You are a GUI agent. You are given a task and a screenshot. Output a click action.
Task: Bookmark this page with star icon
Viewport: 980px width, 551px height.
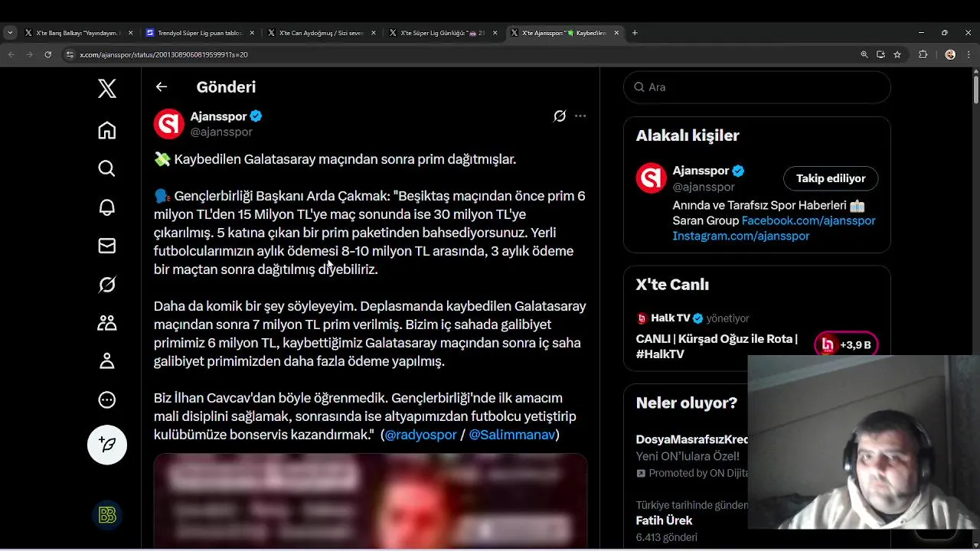click(897, 54)
